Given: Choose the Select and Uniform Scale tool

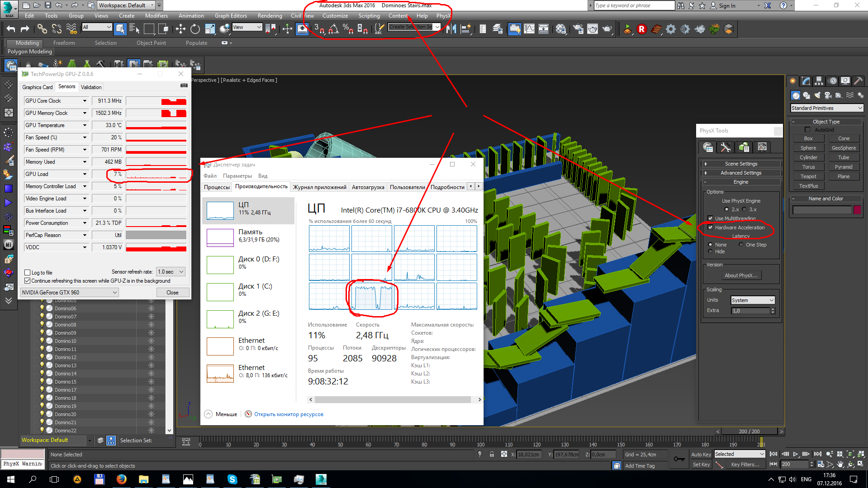Looking at the screenshot, I should point(210,29).
